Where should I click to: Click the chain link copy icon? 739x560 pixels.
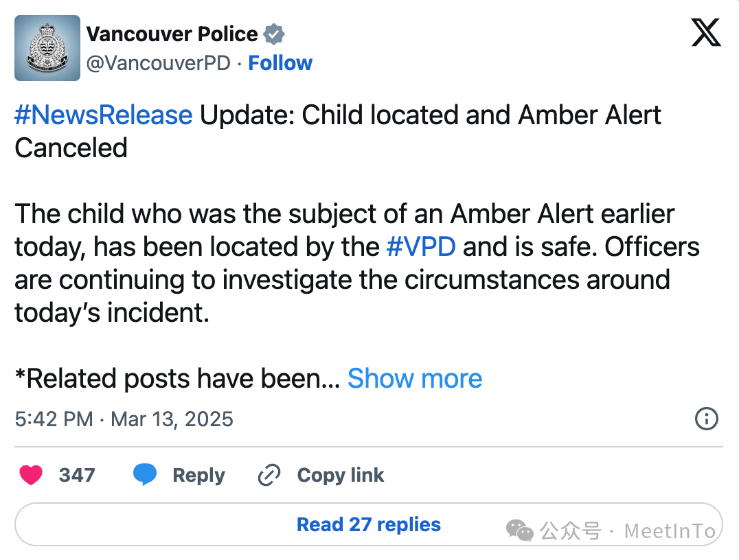coord(269,475)
